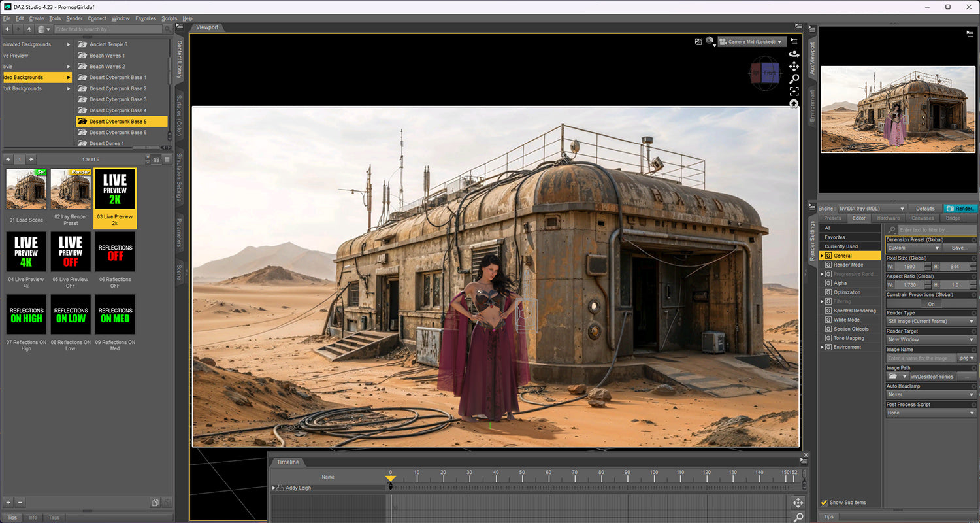Open the Dimension Preset Custom dropdown
This screenshot has width=980, height=523.
[x=913, y=248]
